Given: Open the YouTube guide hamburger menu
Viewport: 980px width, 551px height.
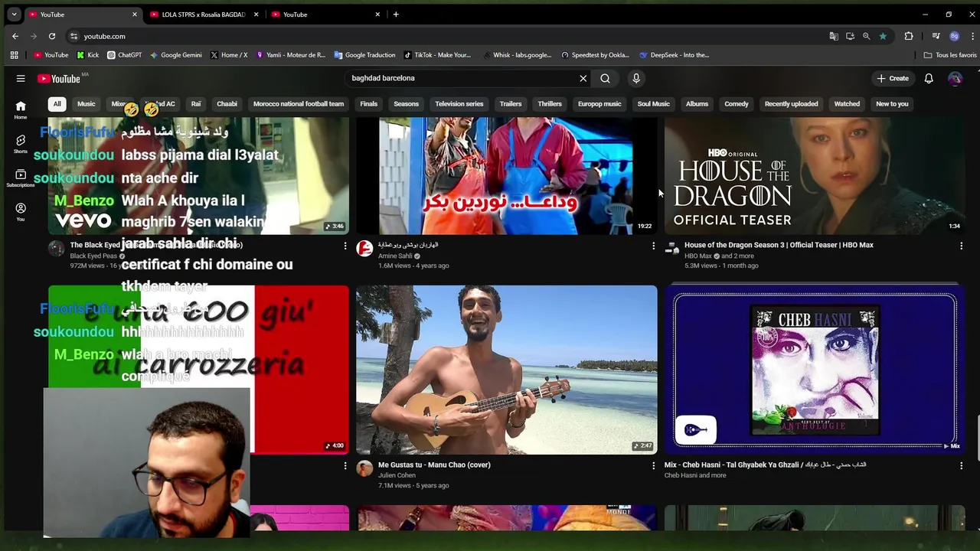Looking at the screenshot, I should coord(21,78).
